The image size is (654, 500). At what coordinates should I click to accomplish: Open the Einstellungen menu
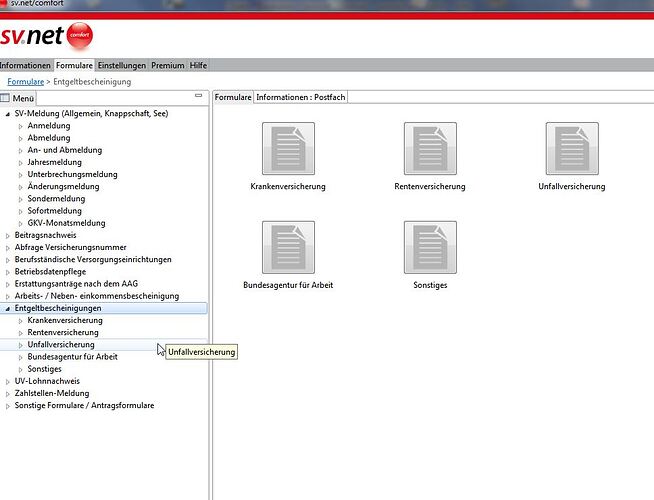tap(122, 65)
